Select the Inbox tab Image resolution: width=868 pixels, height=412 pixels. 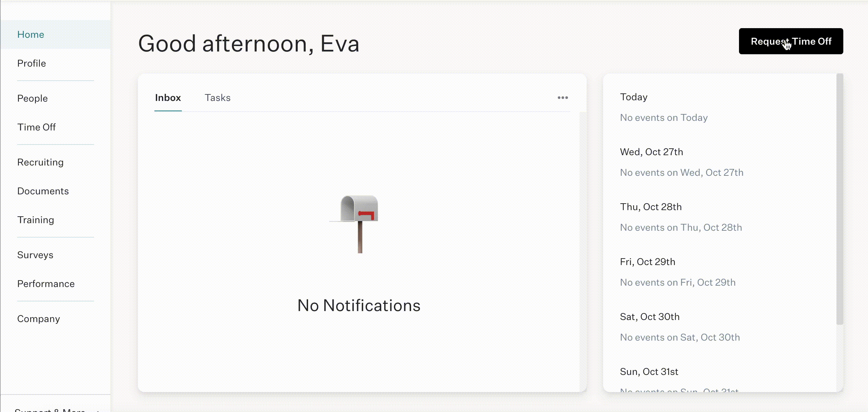tap(168, 98)
